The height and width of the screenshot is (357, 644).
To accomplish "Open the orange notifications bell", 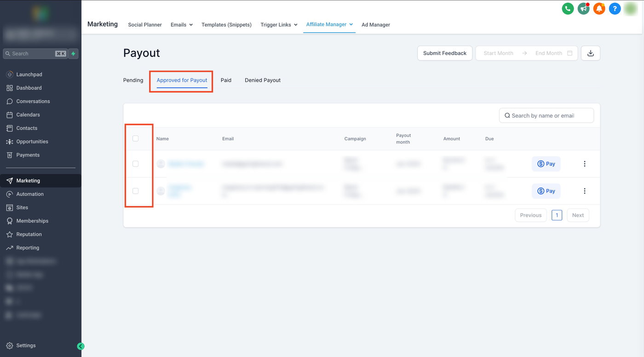I will tap(599, 8).
